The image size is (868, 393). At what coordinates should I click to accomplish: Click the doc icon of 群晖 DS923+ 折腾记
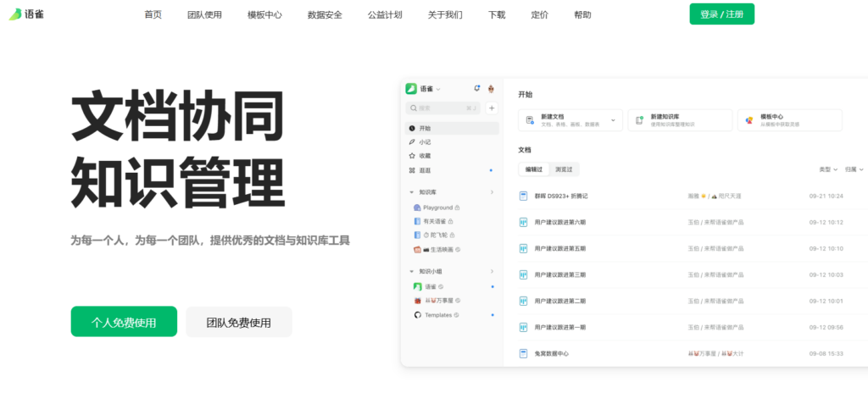point(523,196)
